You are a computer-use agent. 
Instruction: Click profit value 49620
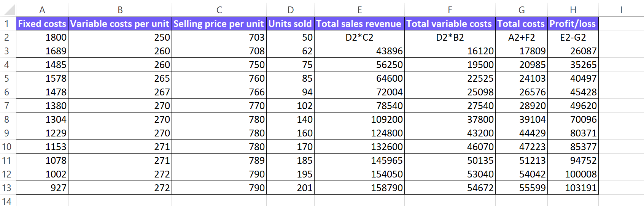coord(573,106)
